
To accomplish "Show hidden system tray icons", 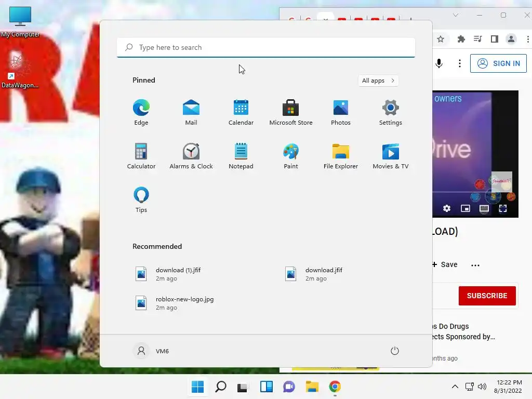I will pyautogui.click(x=455, y=387).
